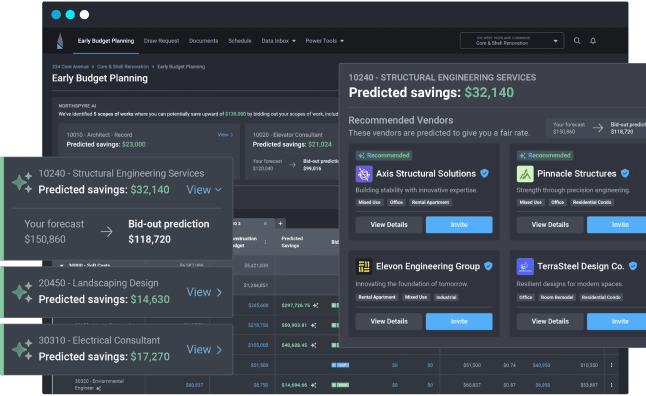Click Axis Structural Solutions logo icon
The width and height of the screenshot is (646, 396).
pos(364,174)
